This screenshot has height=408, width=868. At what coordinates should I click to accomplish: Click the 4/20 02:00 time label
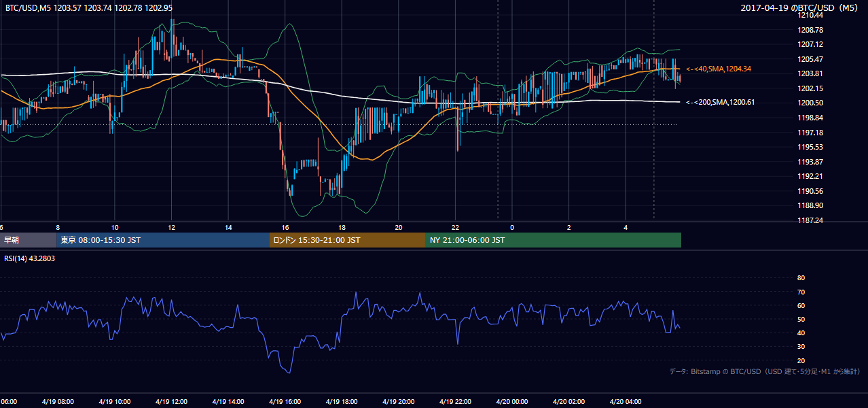569,402
